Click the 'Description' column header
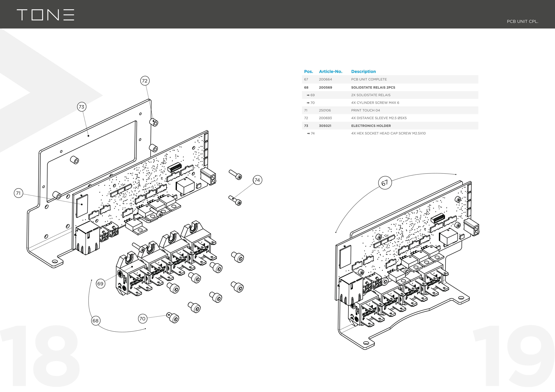Screen dimensions: 555x392 click(x=363, y=72)
